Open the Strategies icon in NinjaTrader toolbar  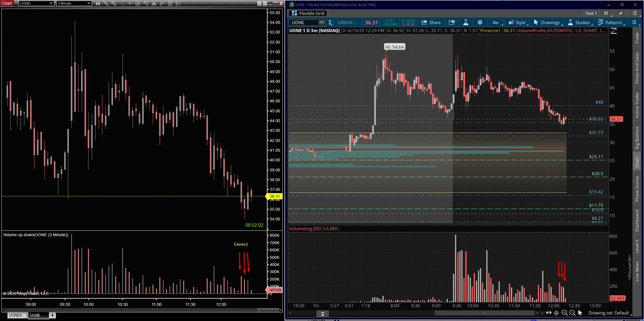tap(162, 3)
